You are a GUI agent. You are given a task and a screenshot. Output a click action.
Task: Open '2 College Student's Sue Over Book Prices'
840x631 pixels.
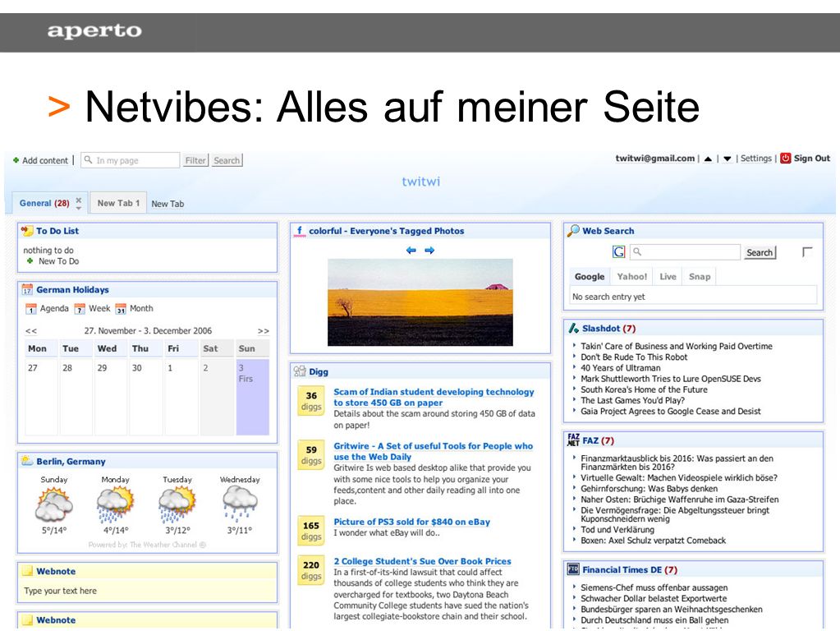point(422,561)
